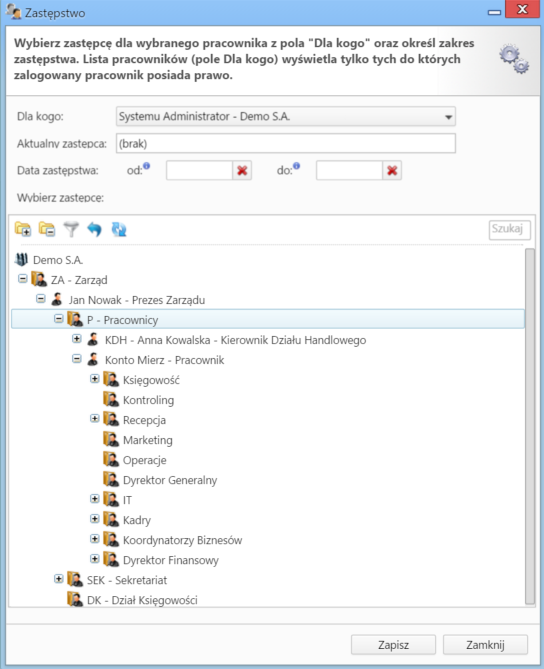This screenshot has height=669, width=544.
Task: Select Dyrektor Generalny tree item
Action: point(170,480)
